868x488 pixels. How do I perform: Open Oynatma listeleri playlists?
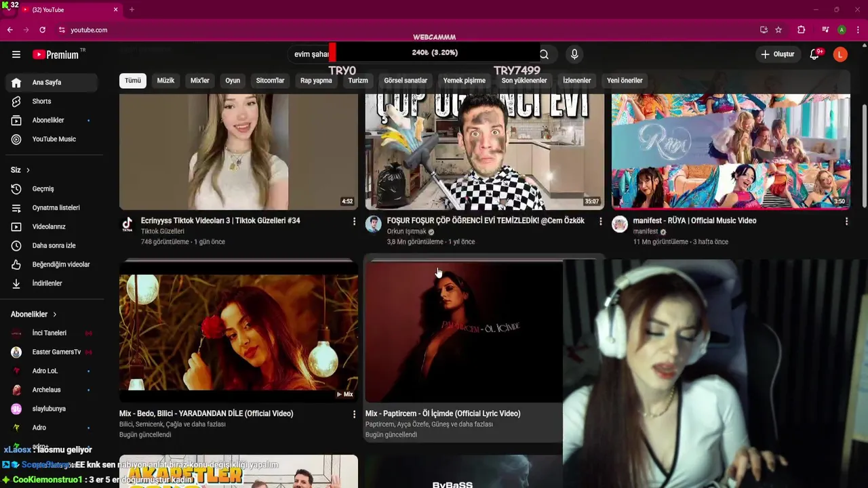(x=52, y=208)
